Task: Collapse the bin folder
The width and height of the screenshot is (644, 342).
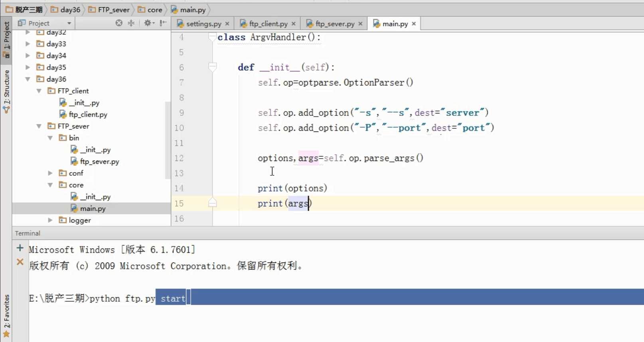Action: point(50,138)
